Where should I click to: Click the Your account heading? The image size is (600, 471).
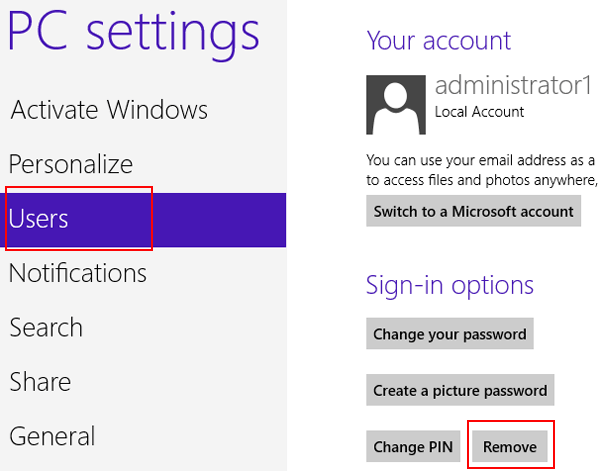coord(439,40)
